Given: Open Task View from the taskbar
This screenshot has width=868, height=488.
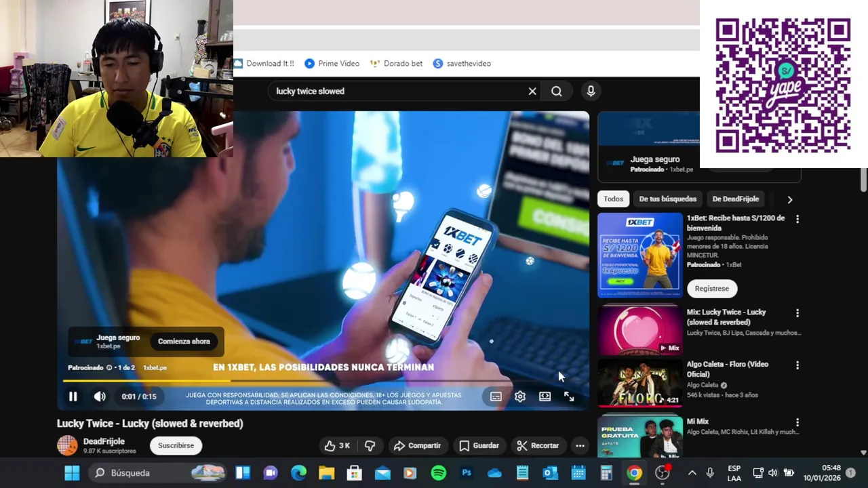Looking at the screenshot, I should [243, 472].
